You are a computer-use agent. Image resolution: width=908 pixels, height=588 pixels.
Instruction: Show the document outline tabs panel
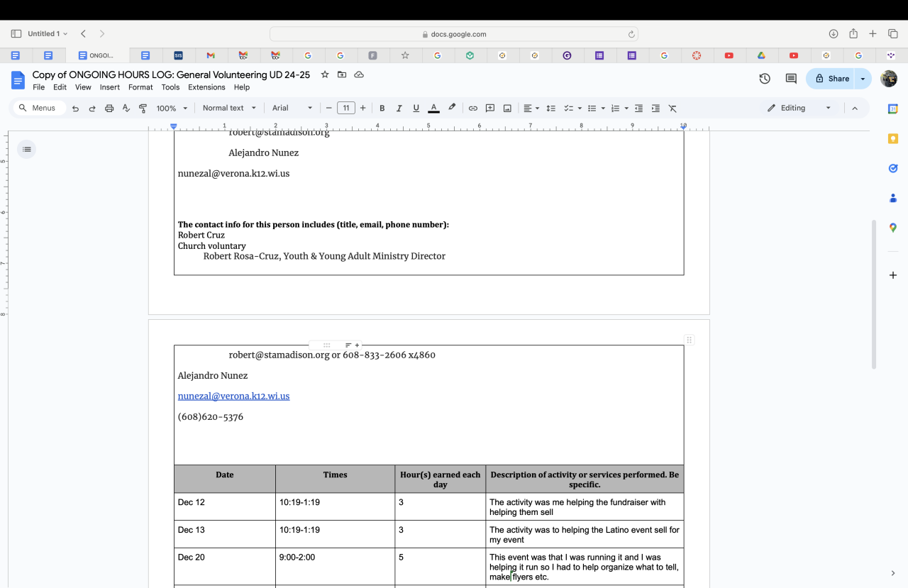27,149
